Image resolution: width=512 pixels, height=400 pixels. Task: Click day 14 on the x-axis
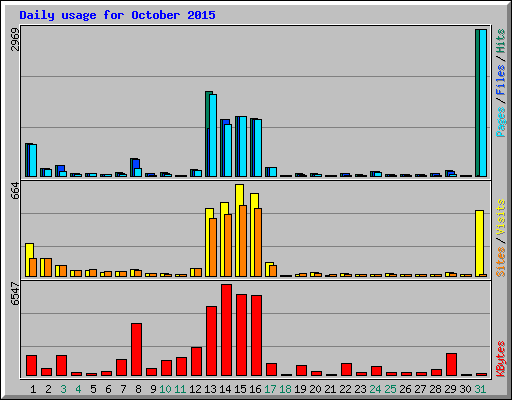click(225, 389)
